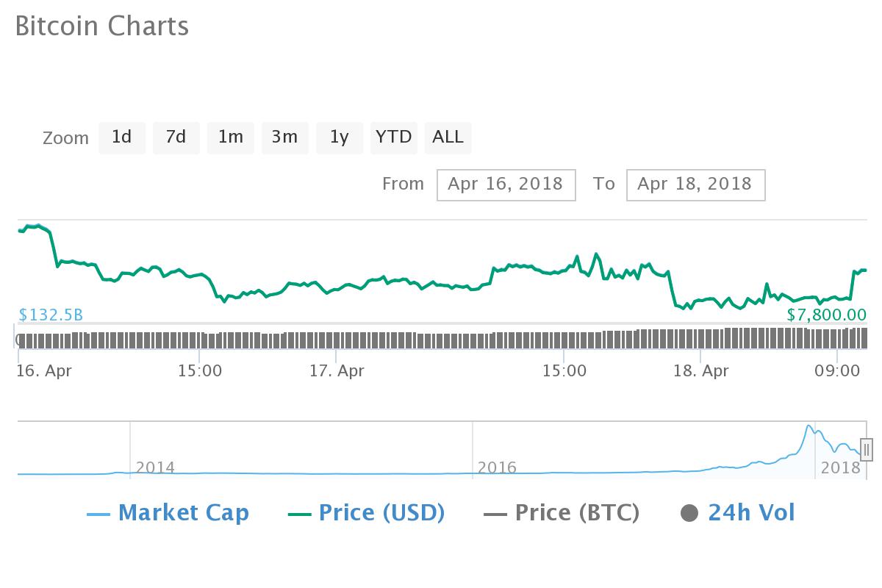Click the 24h Vol grey circle icon

pos(689,513)
